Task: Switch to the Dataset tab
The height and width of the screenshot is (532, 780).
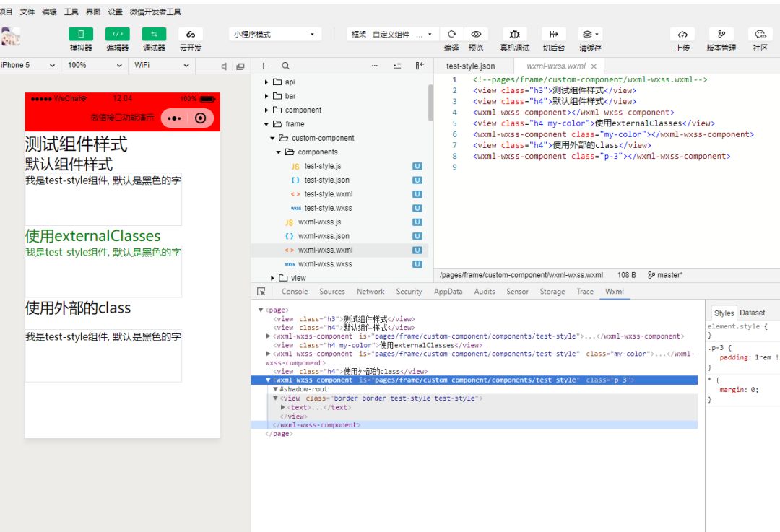Action: 752,313
